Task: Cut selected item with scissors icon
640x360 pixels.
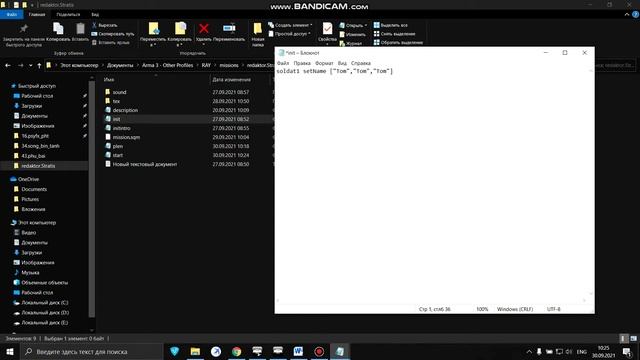Action: pos(104,25)
